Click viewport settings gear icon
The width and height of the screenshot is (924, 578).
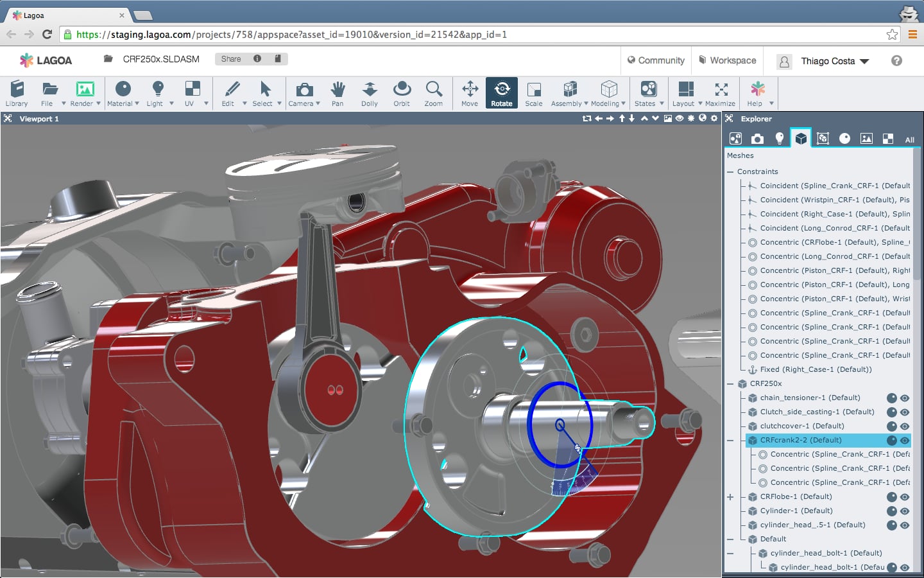[714, 118]
